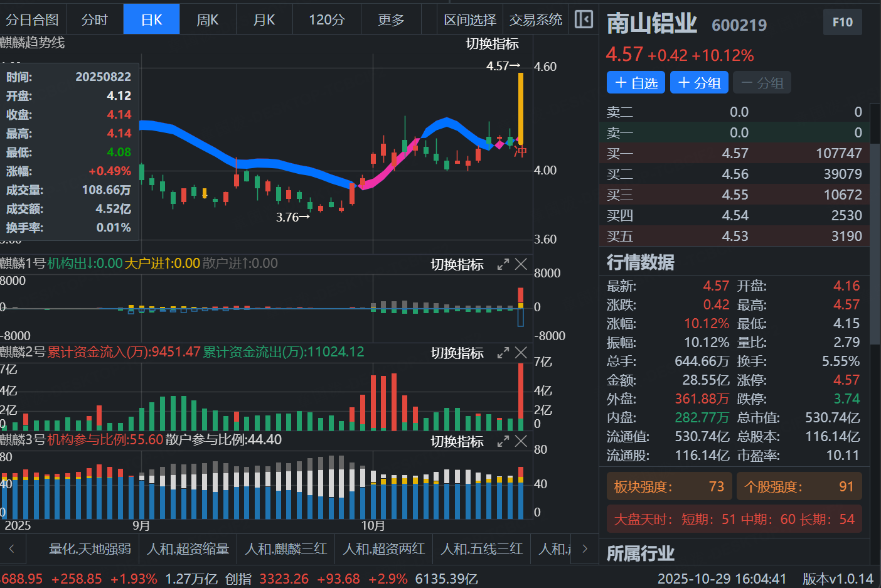This screenshot has height=588, width=881.
Task: Maximize the 麒麟3号 indicator panel
Action: tap(503, 442)
